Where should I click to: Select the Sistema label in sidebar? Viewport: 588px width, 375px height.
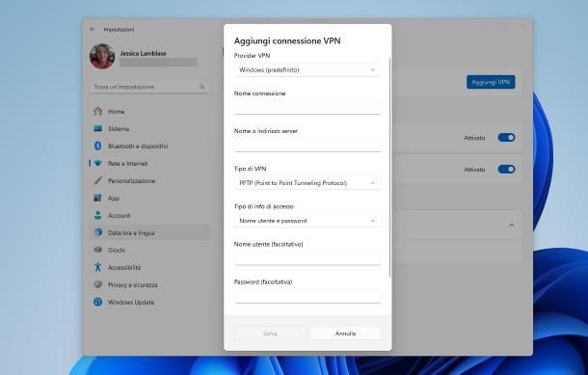[119, 128]
